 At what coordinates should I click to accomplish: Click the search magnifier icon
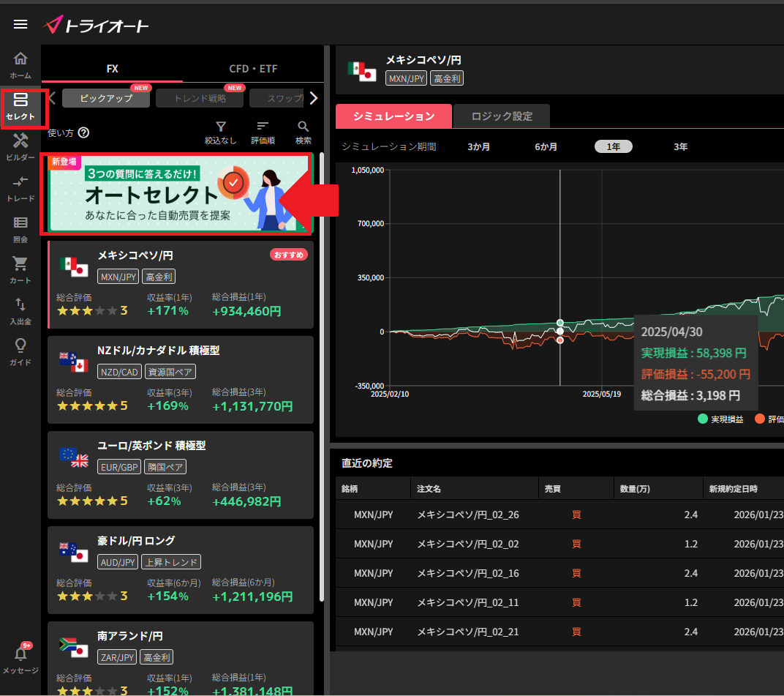coord(304,132)
